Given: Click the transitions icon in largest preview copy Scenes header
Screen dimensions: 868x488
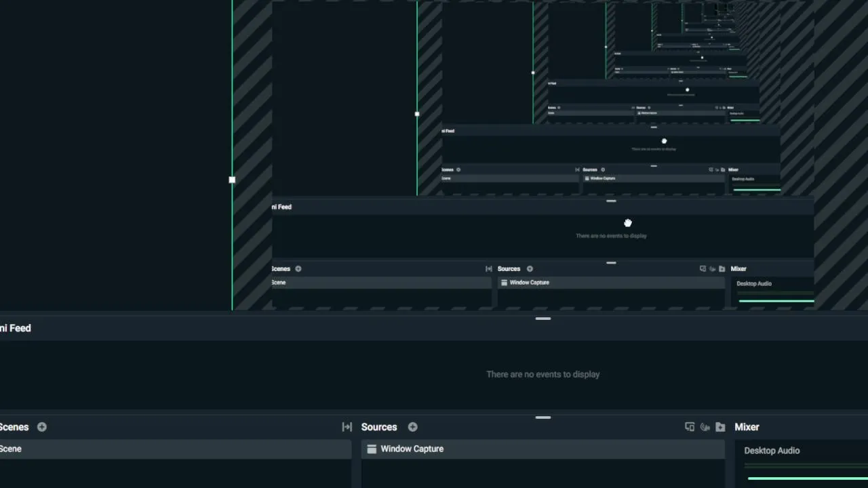Looking at the screenshot, I should point(488,269).
